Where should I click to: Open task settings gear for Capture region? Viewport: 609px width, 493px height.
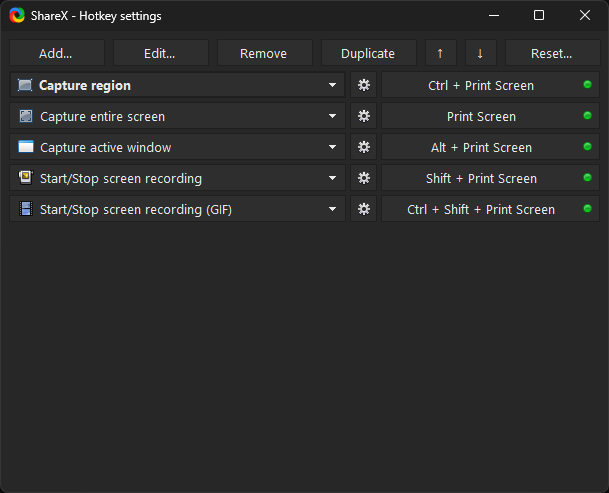tap(364, 85)
